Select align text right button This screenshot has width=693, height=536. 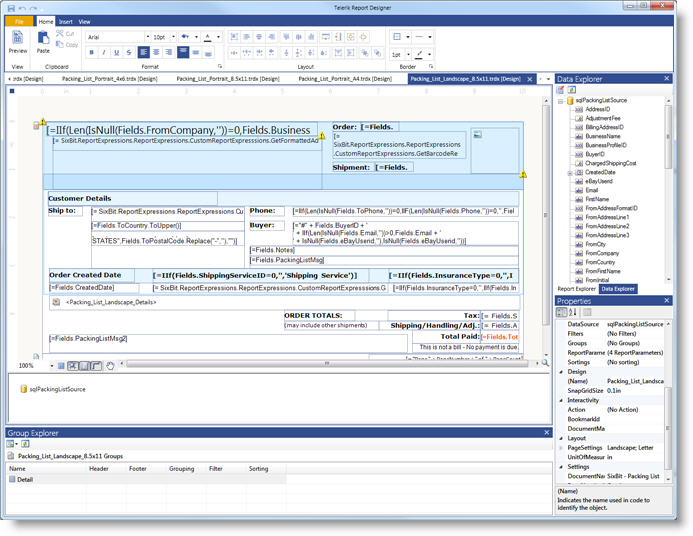[x=168, y=52]
